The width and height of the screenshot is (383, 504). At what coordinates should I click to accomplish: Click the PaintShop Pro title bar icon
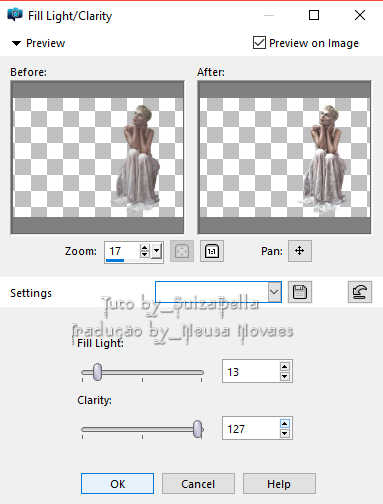point(15,15)
